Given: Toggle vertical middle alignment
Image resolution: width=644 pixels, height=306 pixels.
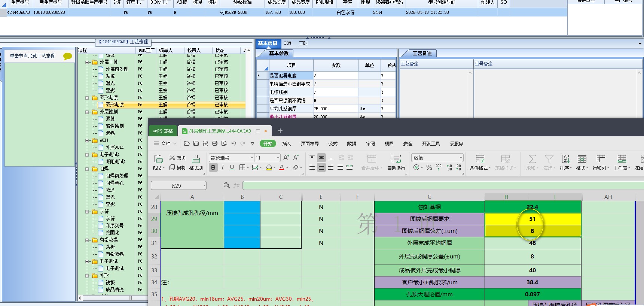Looking at the screenshot, I should pyautogui.click(x=321, y=158).
